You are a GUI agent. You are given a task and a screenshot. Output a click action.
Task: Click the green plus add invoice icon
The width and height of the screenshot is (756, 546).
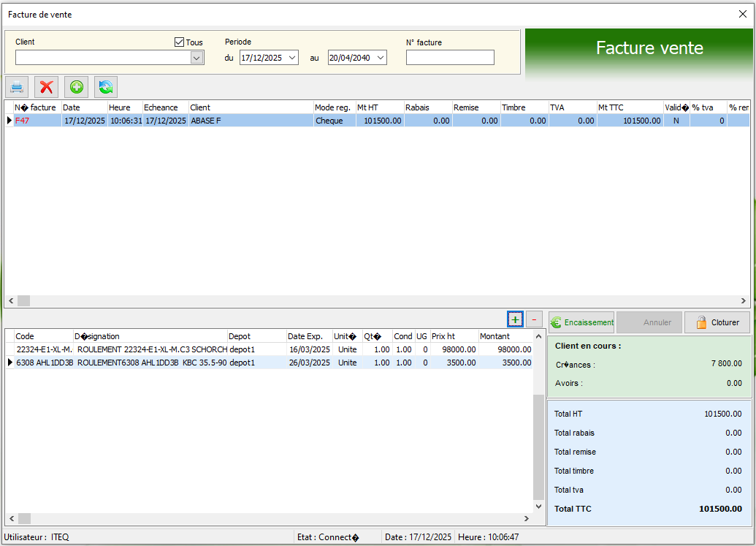[x=77, y=87]
